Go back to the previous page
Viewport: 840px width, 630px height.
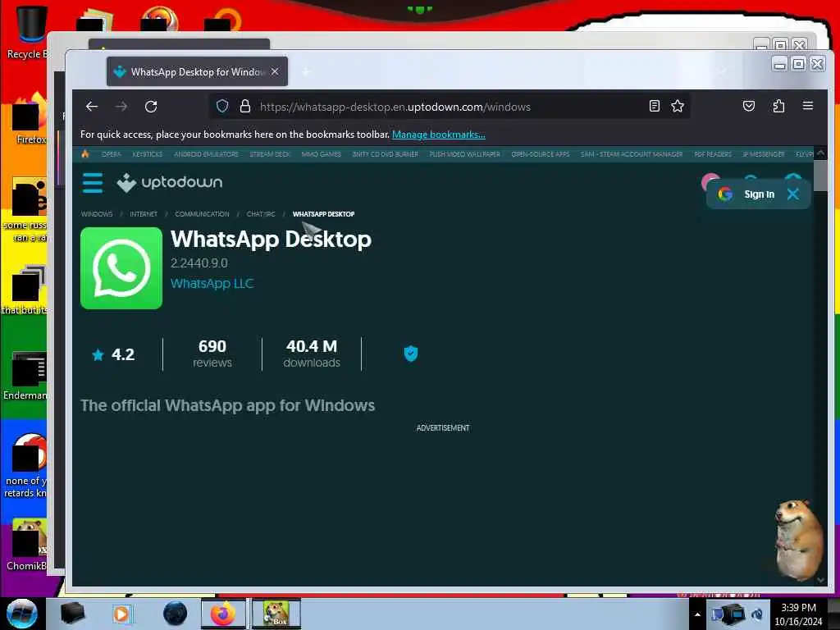coord(92,107)
